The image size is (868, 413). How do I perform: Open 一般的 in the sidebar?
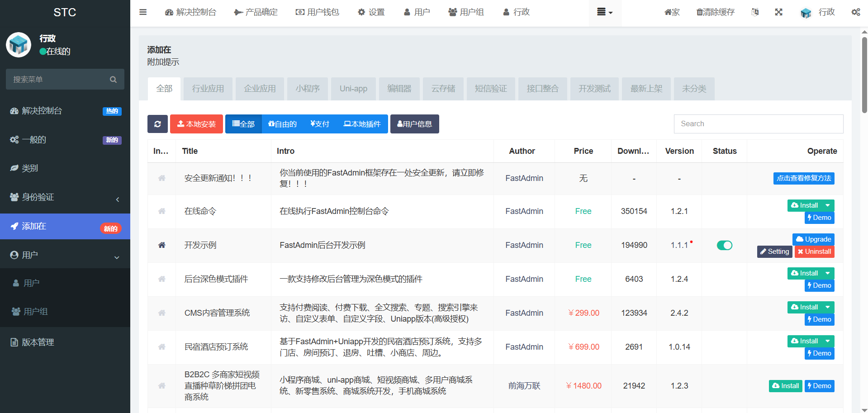tap(65, 140)
